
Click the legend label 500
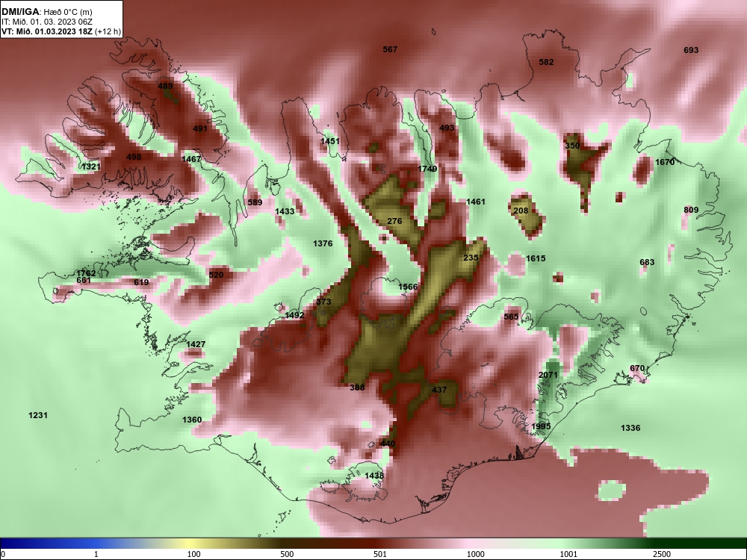point(288,554)
